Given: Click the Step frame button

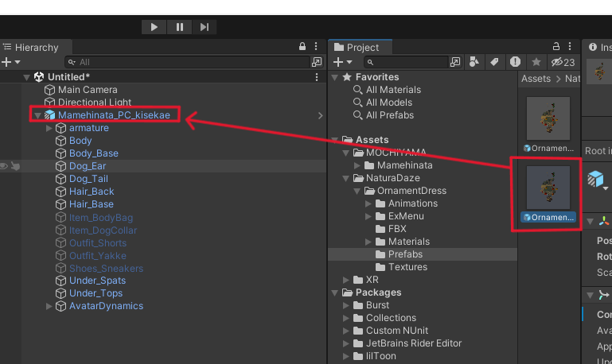Looking at the screenshot, I should click(x=205, y=27).
